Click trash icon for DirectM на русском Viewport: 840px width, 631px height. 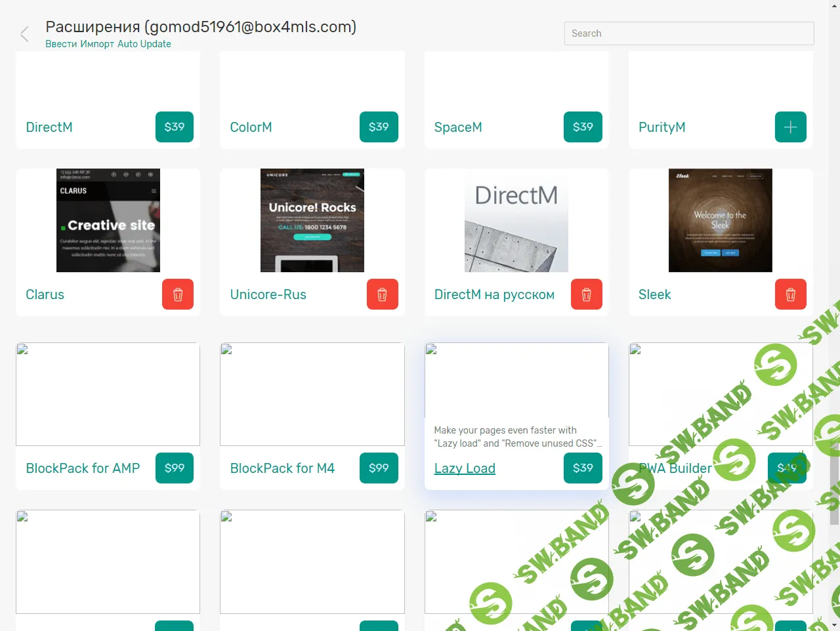[586, 295]
